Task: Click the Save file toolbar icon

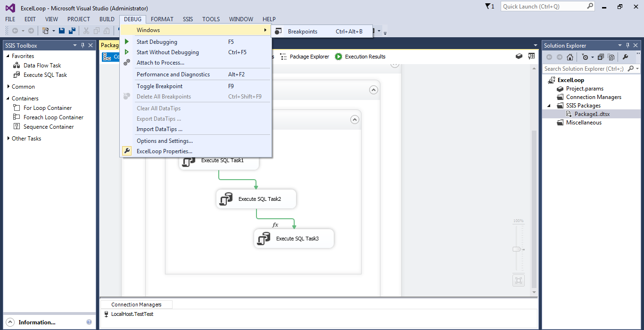Action: point(62,31)
